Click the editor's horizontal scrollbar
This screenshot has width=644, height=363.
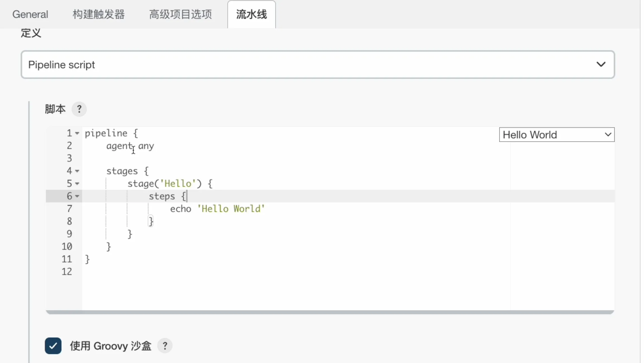click(330, 312)
